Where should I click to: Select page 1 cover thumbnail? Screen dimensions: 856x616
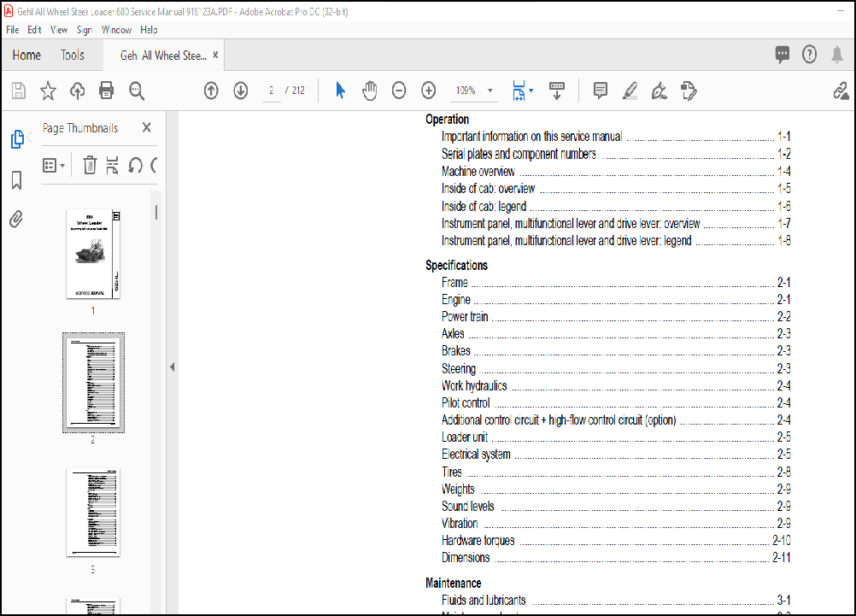(x=93, y=254)
